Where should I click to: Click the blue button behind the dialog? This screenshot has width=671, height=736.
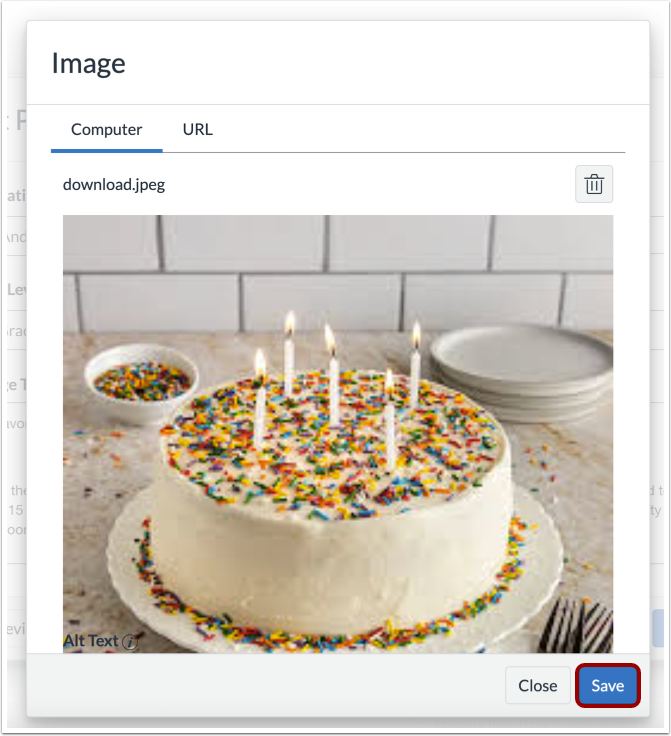(x=657, y=628)
